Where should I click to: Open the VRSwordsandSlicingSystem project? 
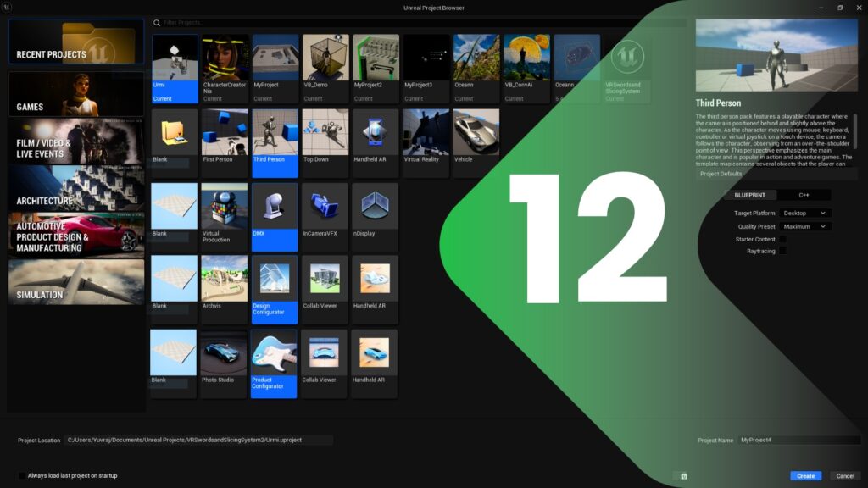point(627,69)
